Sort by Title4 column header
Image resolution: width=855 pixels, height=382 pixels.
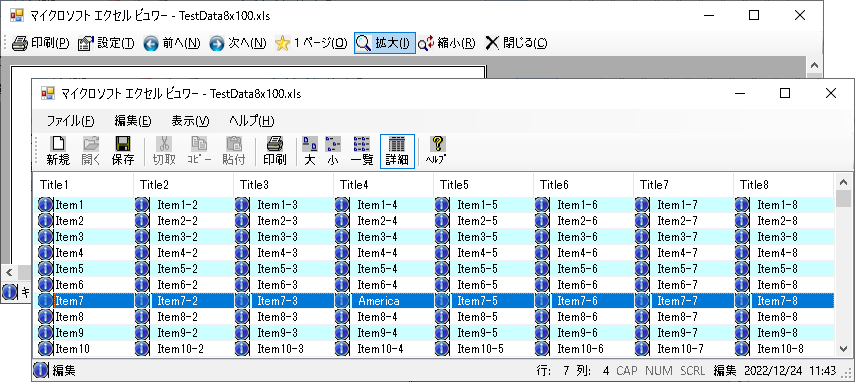(x=384, y=185)
